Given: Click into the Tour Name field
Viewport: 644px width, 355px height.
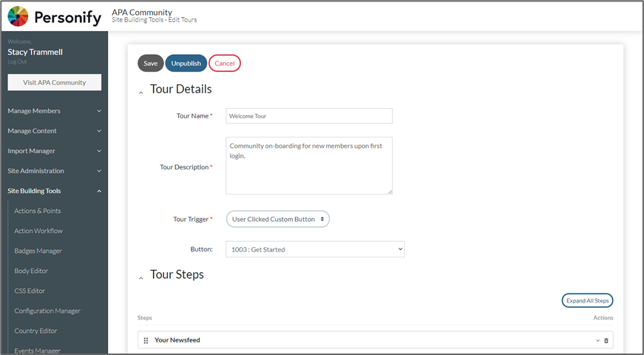Looking at the screenshot, I should coord(308,116).
